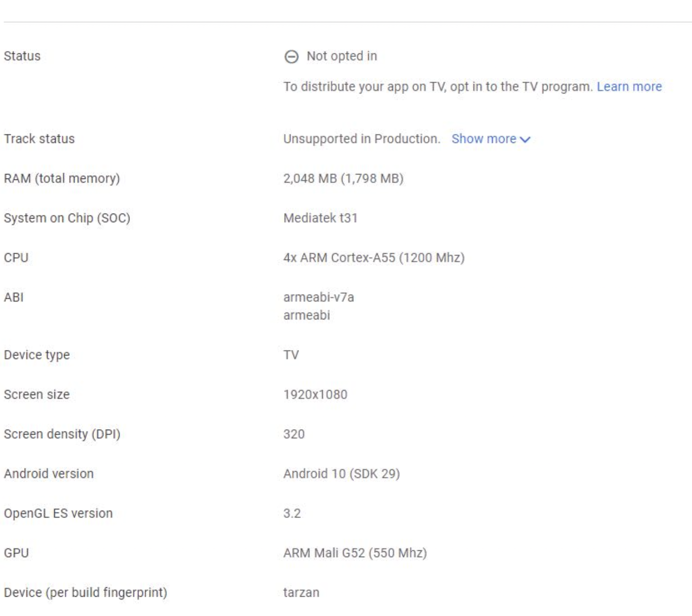Expand Show more for Track status

pyautogui.click(x=490, y=139)
